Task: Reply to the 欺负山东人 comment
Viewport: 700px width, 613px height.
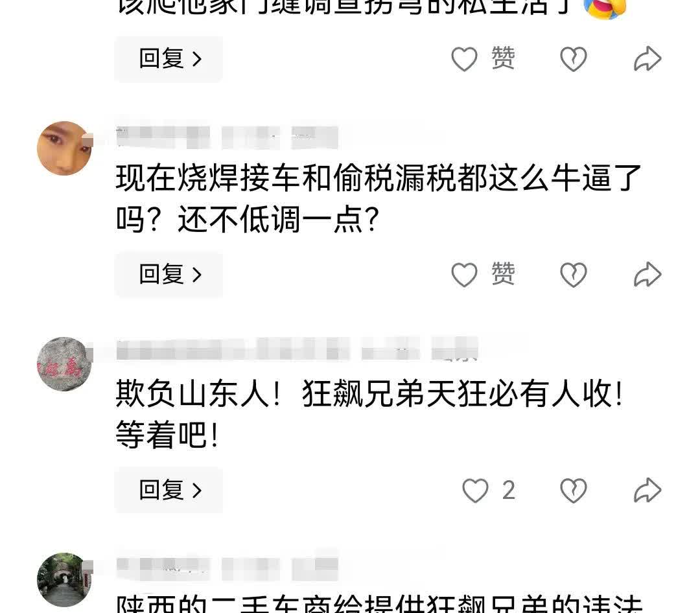Action: 169,490
